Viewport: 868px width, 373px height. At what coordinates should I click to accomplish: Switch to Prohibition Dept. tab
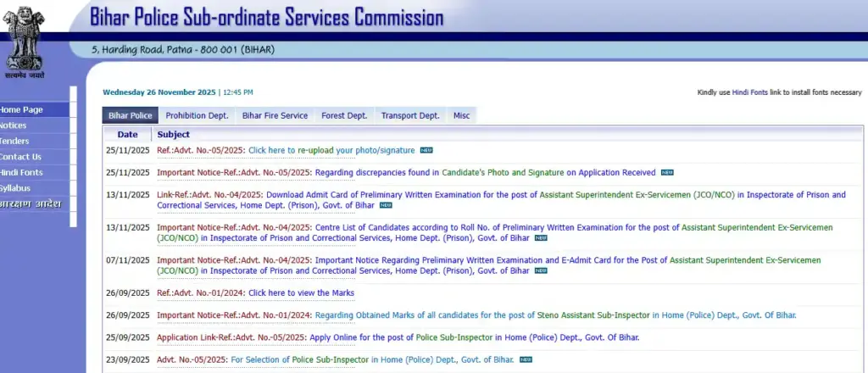pos(197,116)
